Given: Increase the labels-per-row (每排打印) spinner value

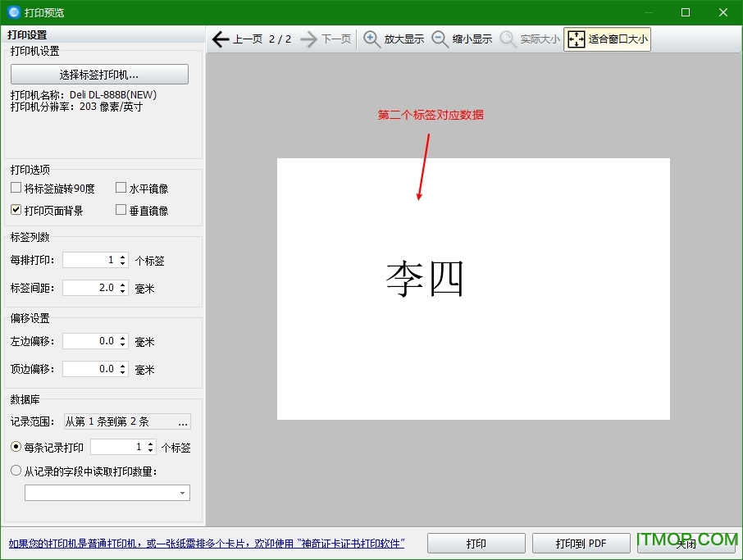Looking at the screenshot, I should 123,257.
